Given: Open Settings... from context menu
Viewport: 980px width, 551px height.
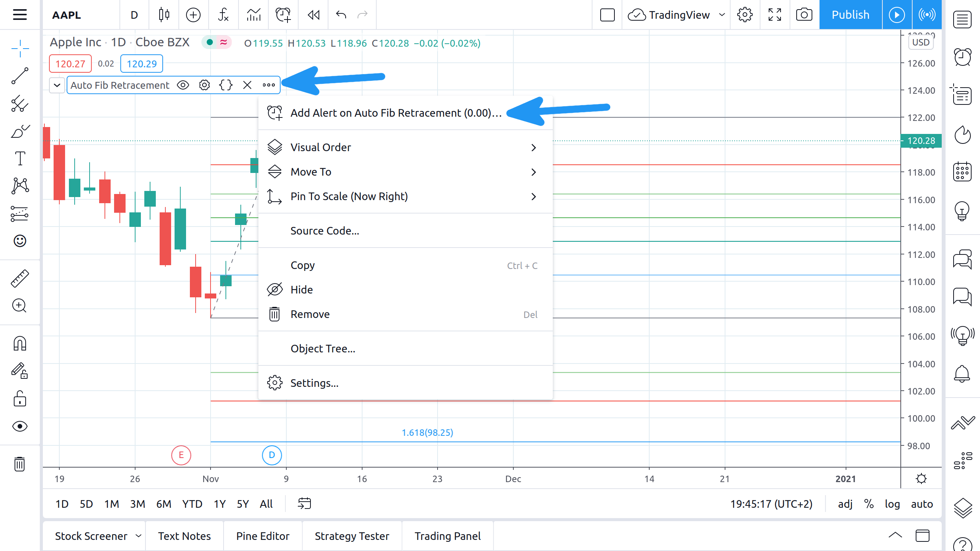Looking at the screenshot, I should tap(405, 383).
